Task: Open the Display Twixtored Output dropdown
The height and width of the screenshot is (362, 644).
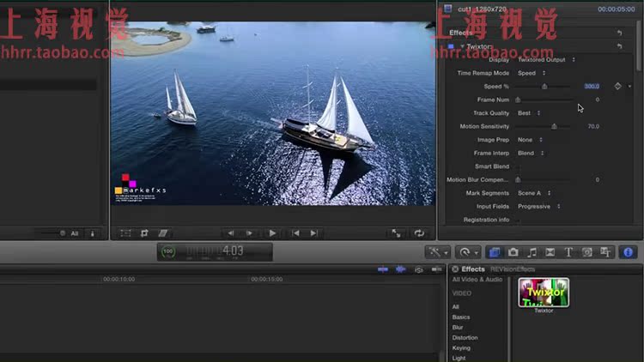Action: point(546,60)
